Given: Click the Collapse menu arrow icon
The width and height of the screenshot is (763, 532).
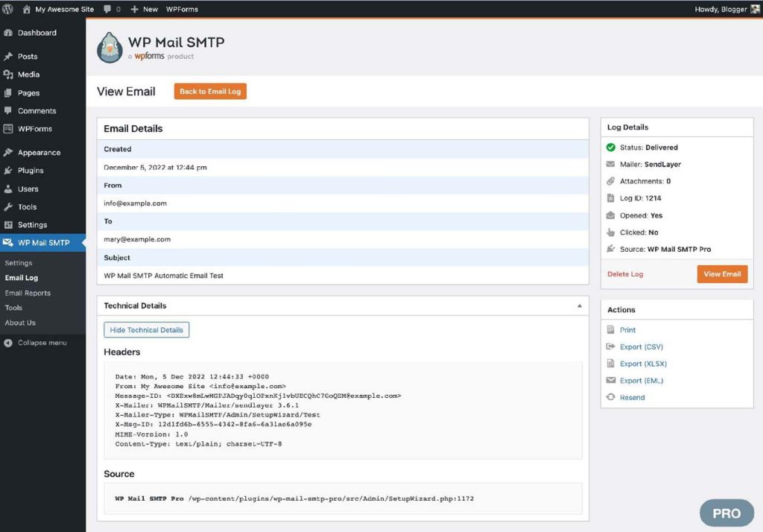Looking at the screenshot, I should pyautogui.click(x=7, y=343).
